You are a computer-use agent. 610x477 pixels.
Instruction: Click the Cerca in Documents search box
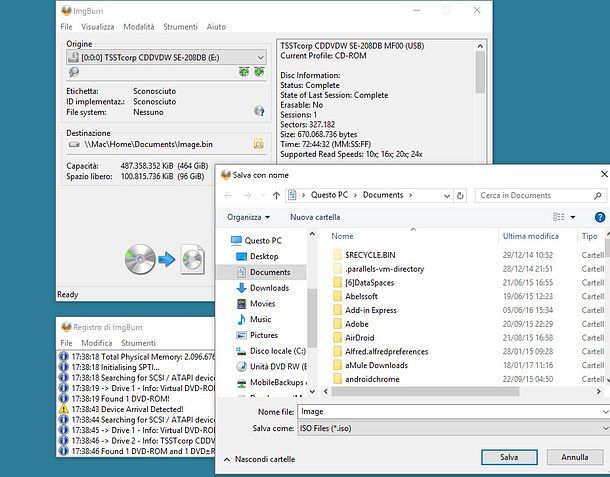pyautogui.click(x=540, y=195)
